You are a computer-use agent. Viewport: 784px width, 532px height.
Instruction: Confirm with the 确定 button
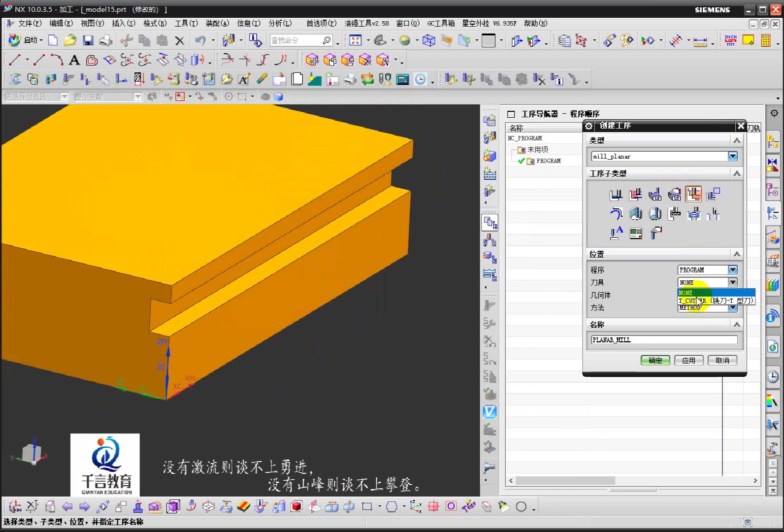(655, 361)
